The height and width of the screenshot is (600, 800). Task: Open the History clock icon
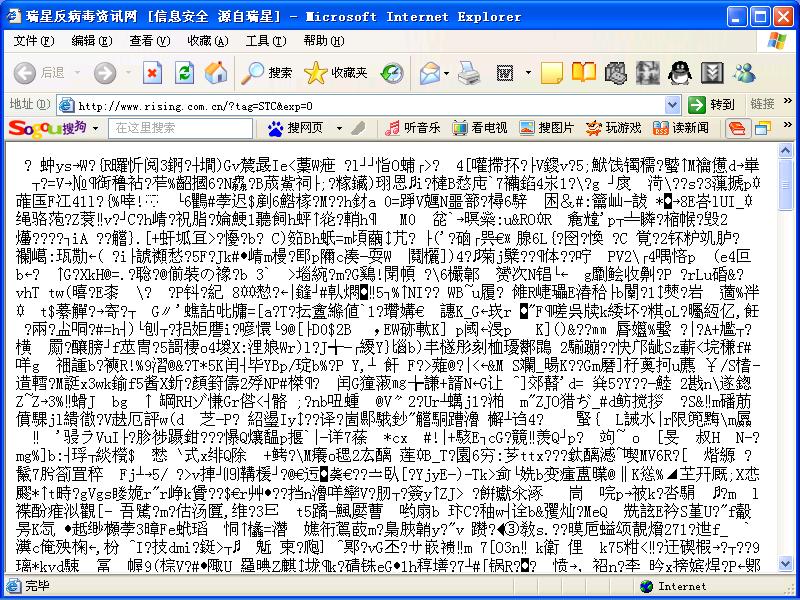pos(392,73)
